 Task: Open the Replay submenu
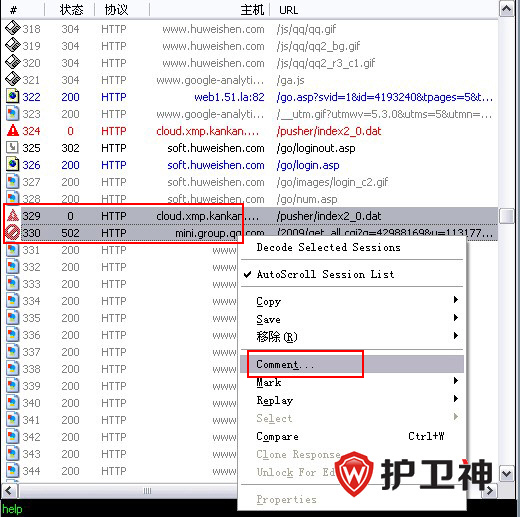(x=352, y=400)
